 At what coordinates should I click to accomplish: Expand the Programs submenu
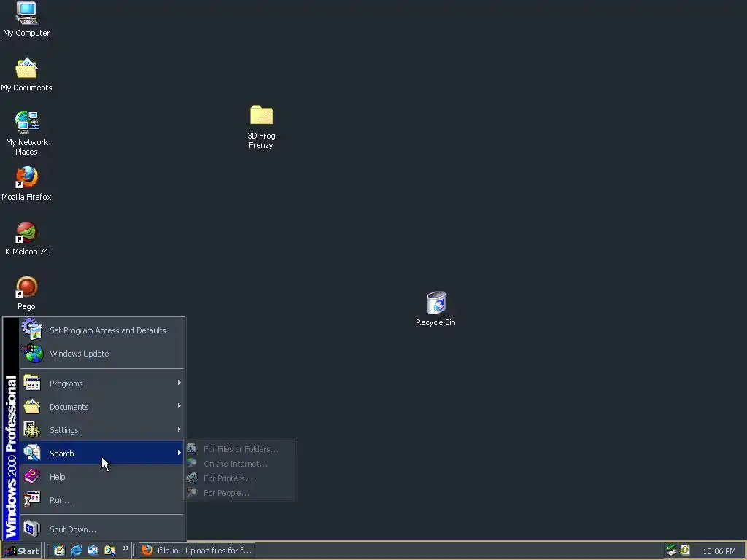coord(102,384)
